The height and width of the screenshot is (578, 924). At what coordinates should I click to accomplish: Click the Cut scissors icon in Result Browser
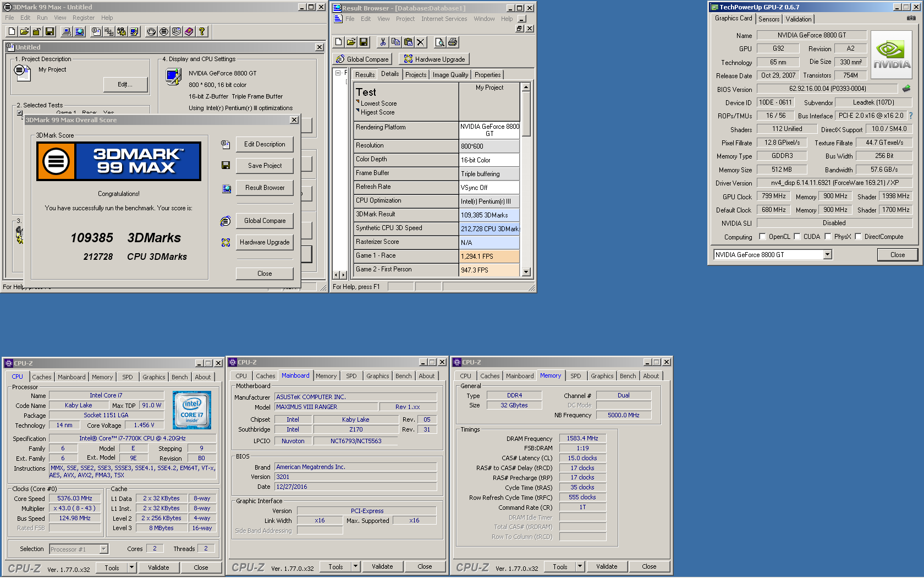point(383,42)
